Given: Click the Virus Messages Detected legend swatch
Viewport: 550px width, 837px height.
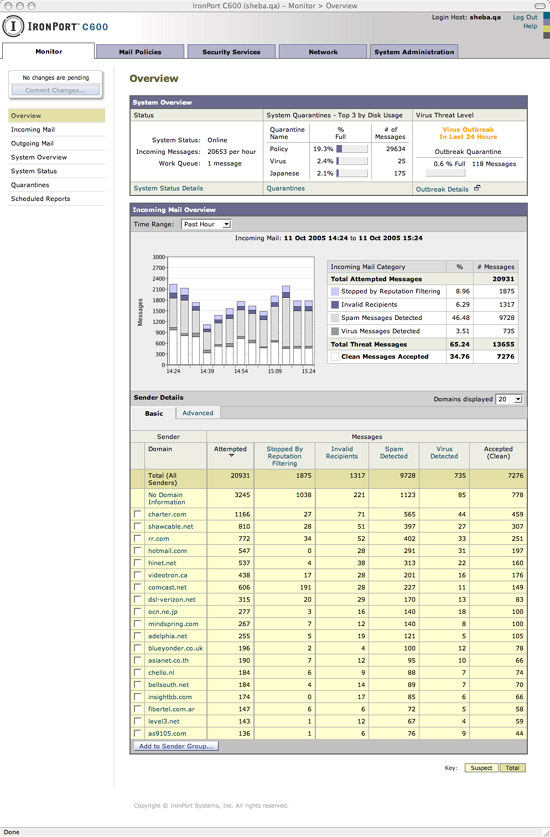Looking at the screenshot, I should pyautogui.click(x=335, y=331).
